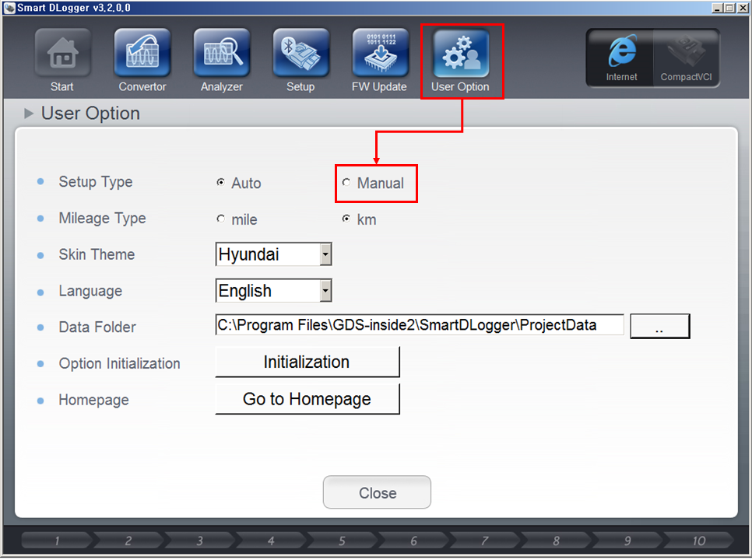Image resolution: width=752 pixels, height=560 pixels.
Task: Click step 1 in the bottom bar
Action: pos(57,541)
